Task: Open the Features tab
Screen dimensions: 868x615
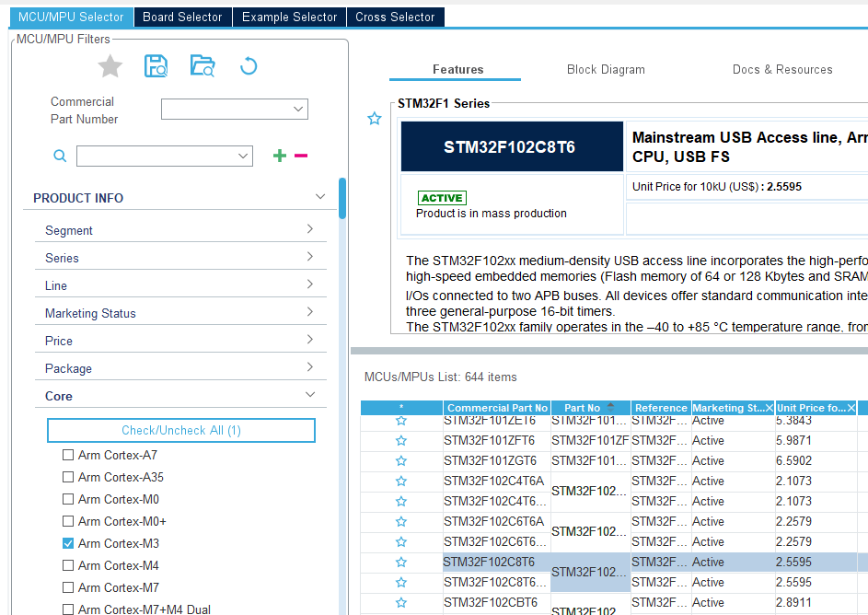Action: click(x=457, y=70)
